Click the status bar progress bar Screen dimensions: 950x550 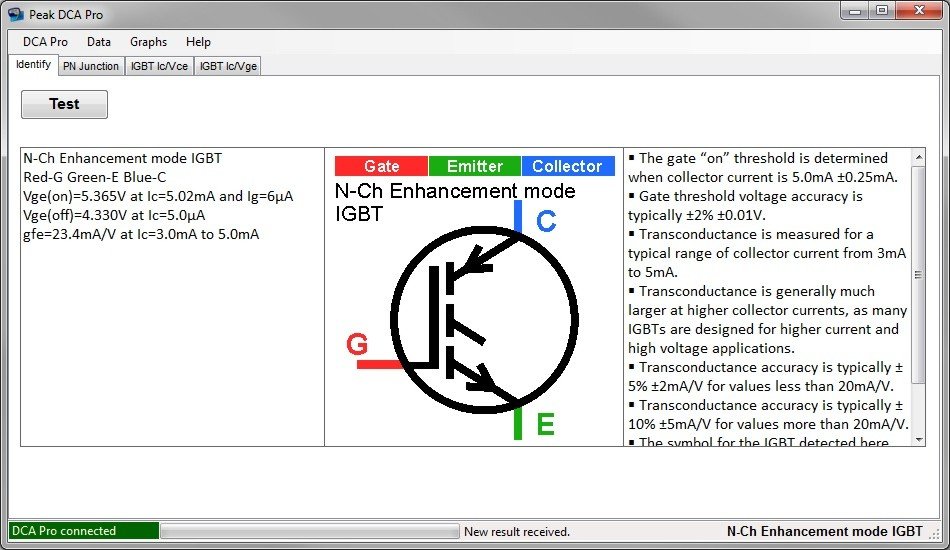pos(310,531)
